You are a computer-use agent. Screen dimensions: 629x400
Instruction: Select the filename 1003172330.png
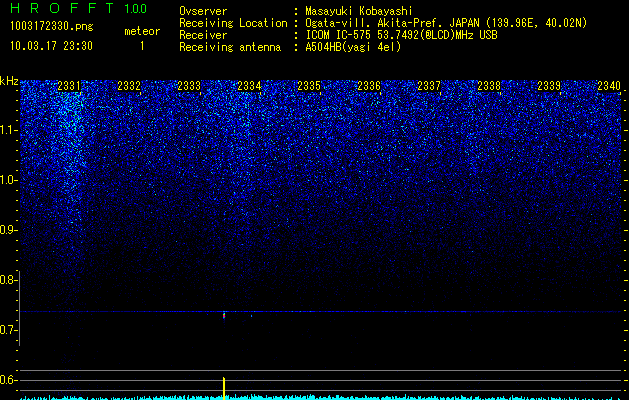[52, 27]
